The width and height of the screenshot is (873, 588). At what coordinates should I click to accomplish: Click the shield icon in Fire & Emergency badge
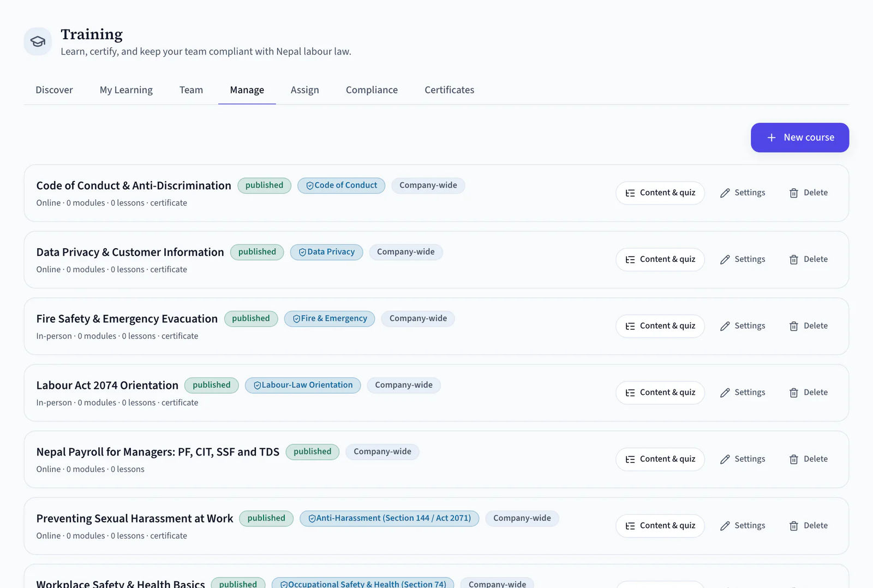point(297,319)
